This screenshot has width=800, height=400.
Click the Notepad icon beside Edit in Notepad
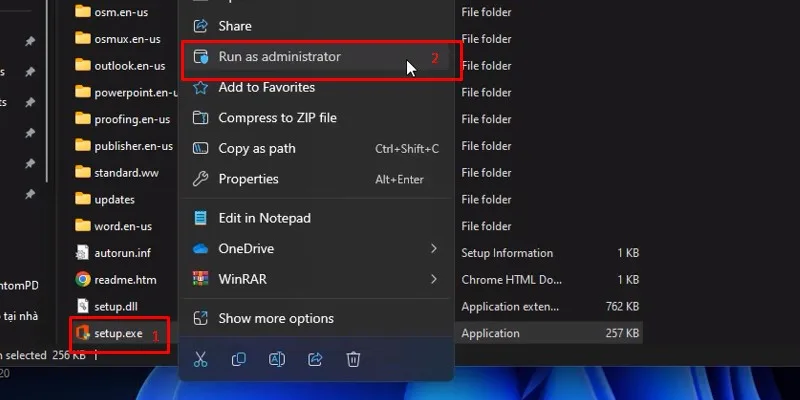[201, 218]
